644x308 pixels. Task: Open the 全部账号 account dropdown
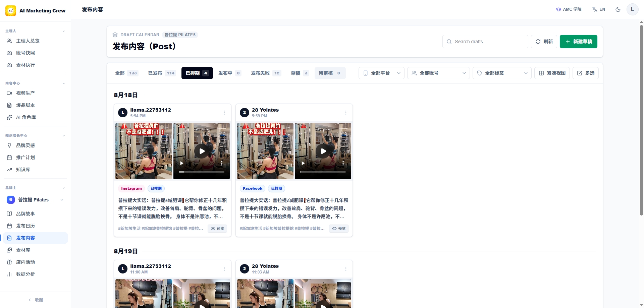pos(439,73)
